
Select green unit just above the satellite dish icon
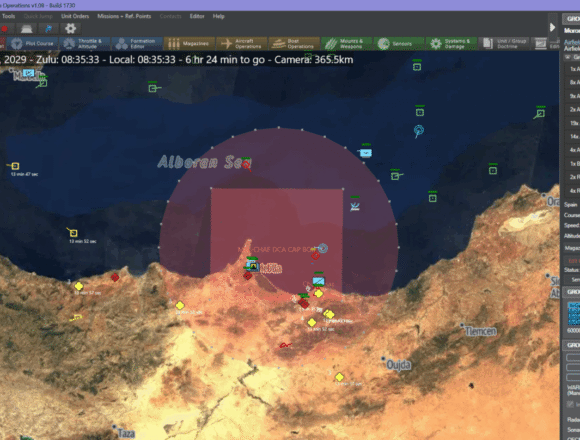click(x=419, y=112)
